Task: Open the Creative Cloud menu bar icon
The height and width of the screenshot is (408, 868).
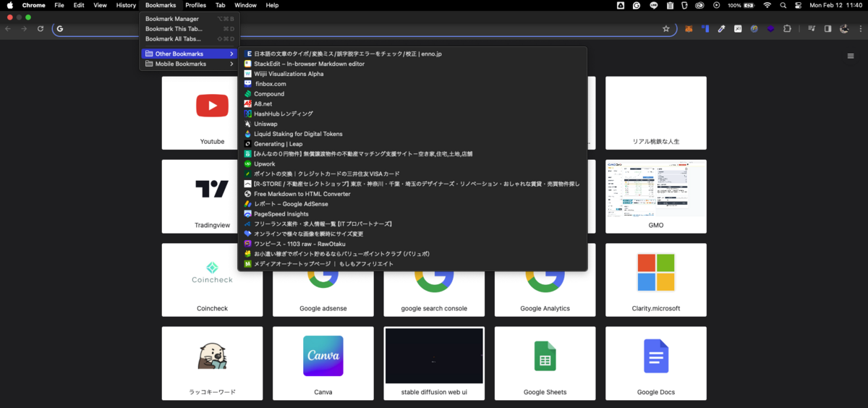Action: [700, 5]
